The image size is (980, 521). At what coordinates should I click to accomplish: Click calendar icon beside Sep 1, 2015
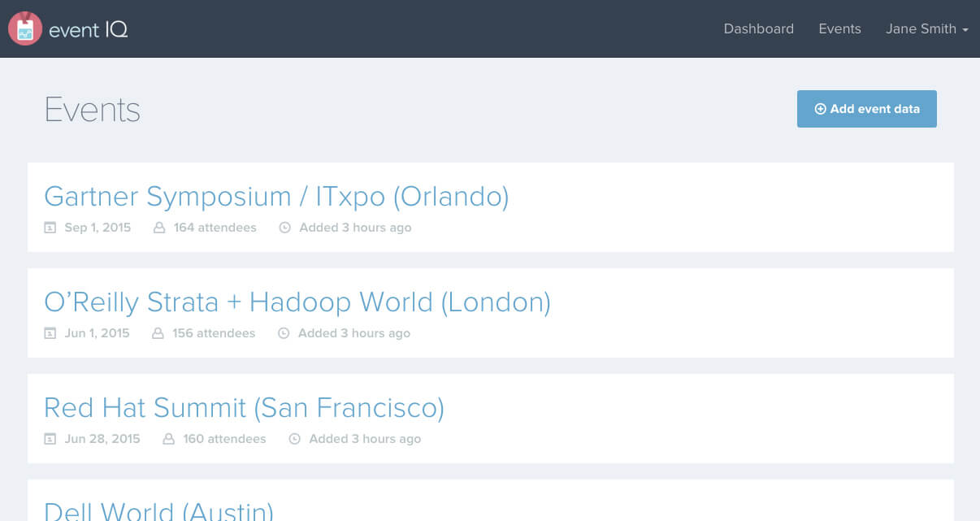click(x=50, y=228)
